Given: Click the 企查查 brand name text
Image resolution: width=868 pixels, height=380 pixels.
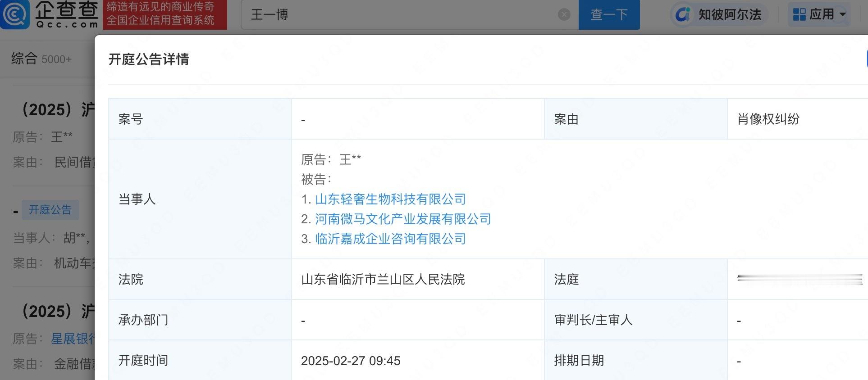Looking at the screenshot, I should click(67, 10).
